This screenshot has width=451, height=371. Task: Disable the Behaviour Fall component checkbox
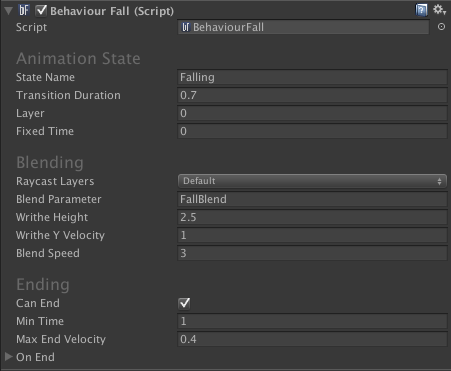41,10
